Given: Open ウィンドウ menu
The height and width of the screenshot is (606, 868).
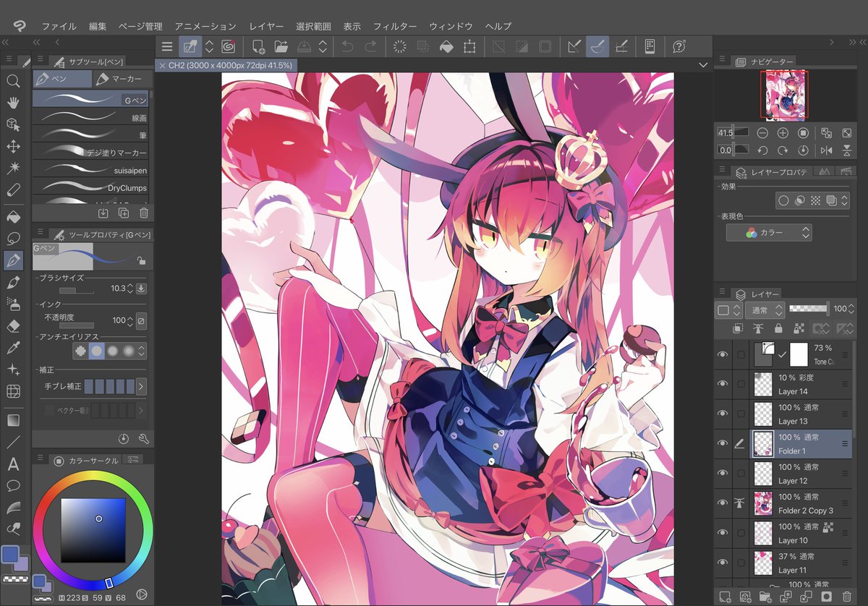Looking at the screenshot, I should (x=451, y=26).
